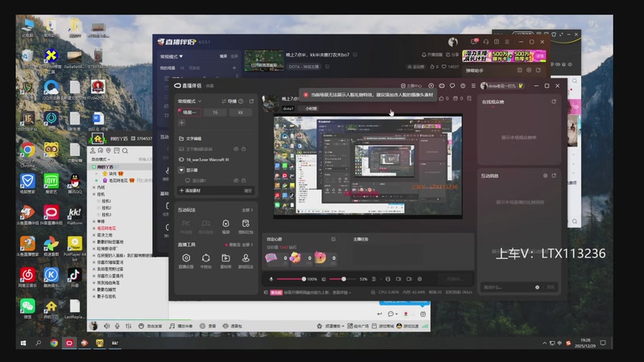Open the 游戏玩法 tool icon
Image resolution: width=644 pixels, height=362 pixels.
[x=246, y=261]
